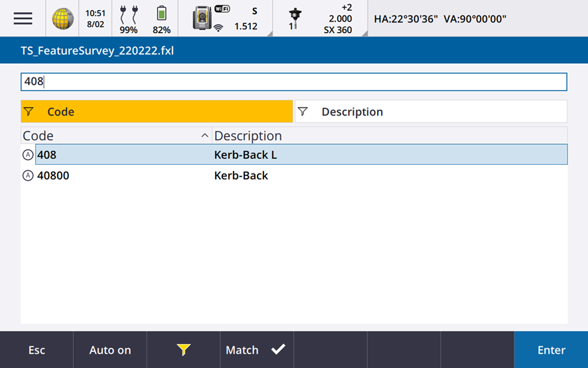Select the 40800 Kerb-Back row

(x=294, y=176)
